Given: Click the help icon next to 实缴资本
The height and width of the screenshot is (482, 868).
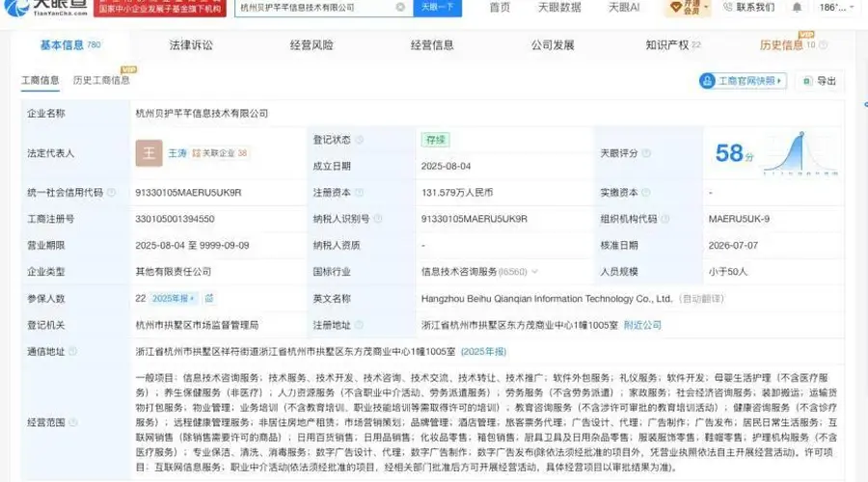Looking at the screenshot, I should [646, 192].
